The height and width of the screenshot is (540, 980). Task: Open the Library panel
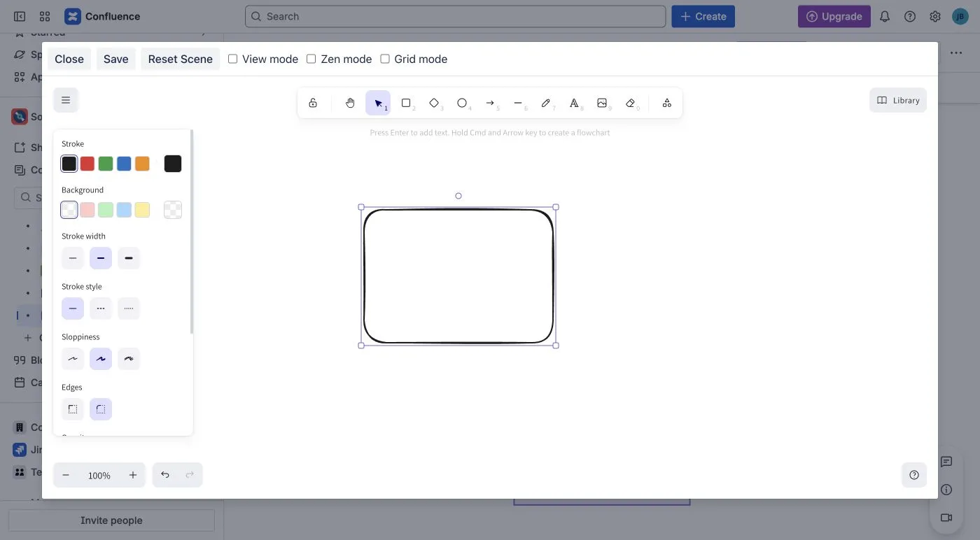pyautogui.click(x=898, y=100)
